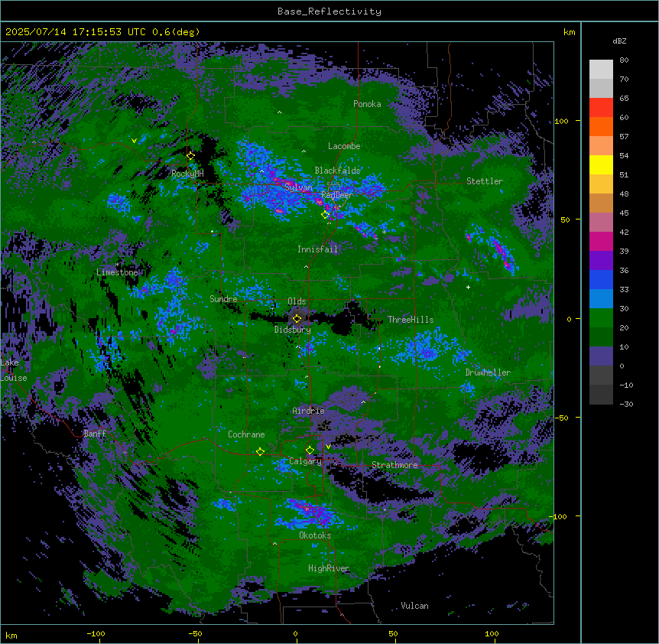The height and width of the screenshot is (644, 659).
Task: Click the Ponoka city label
Action: [x=367, y=104]
